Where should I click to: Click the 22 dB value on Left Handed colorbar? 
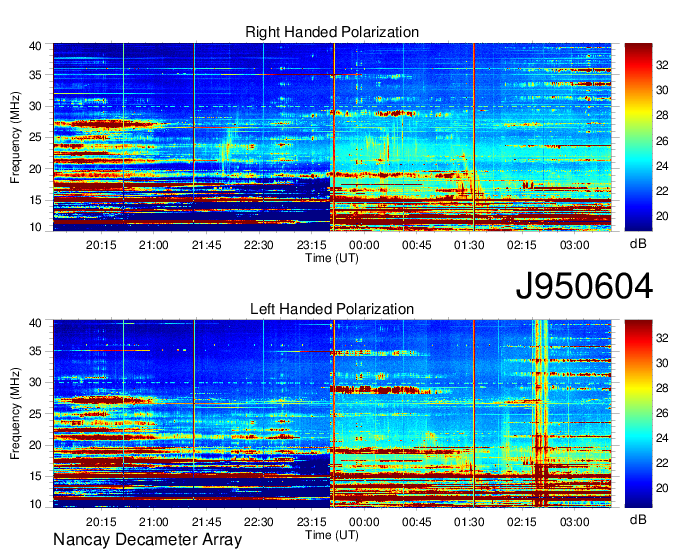tap(662, 463)
